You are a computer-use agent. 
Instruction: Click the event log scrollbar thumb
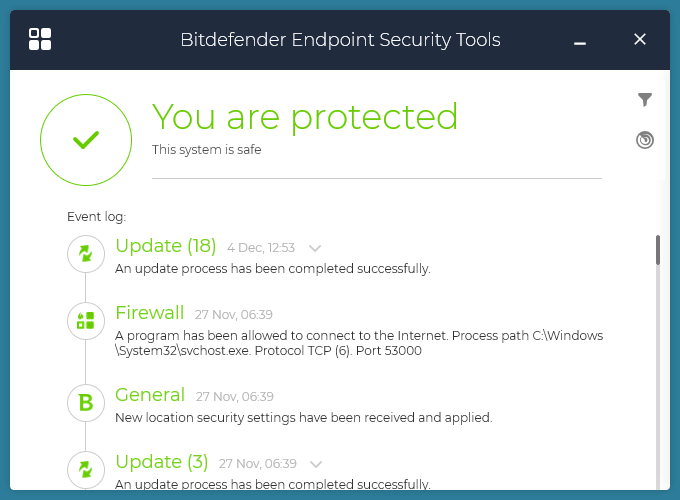[657, 250]
